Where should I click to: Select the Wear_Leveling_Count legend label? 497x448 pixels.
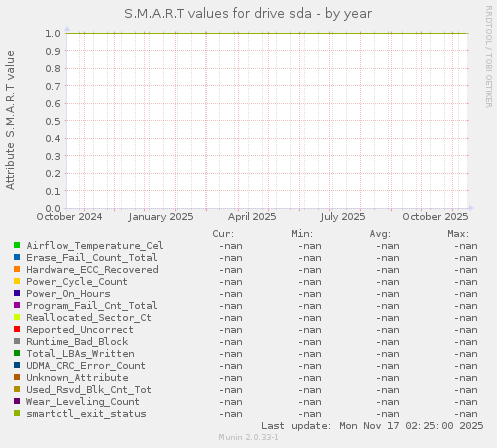click(x=83, y=402)
